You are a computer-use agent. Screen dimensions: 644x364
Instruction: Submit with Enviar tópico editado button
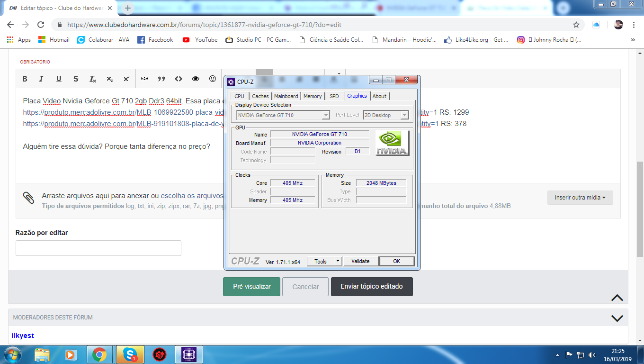[372, 287]
